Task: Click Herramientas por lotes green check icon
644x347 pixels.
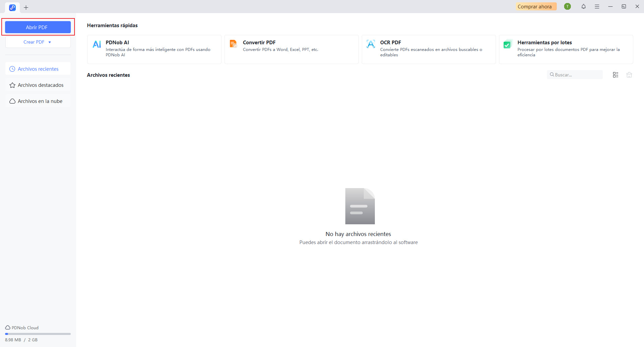Action: (507, 44)
